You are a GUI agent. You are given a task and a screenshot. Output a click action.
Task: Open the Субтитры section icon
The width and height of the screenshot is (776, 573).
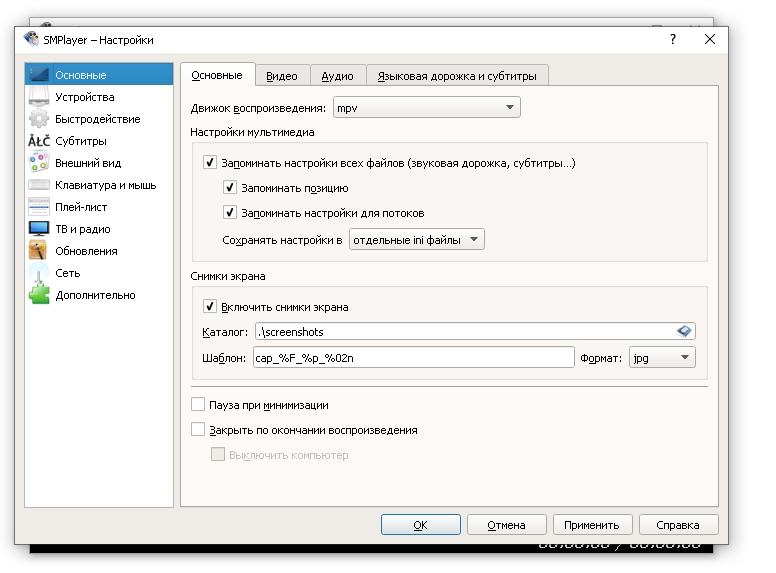coord(38,141)
